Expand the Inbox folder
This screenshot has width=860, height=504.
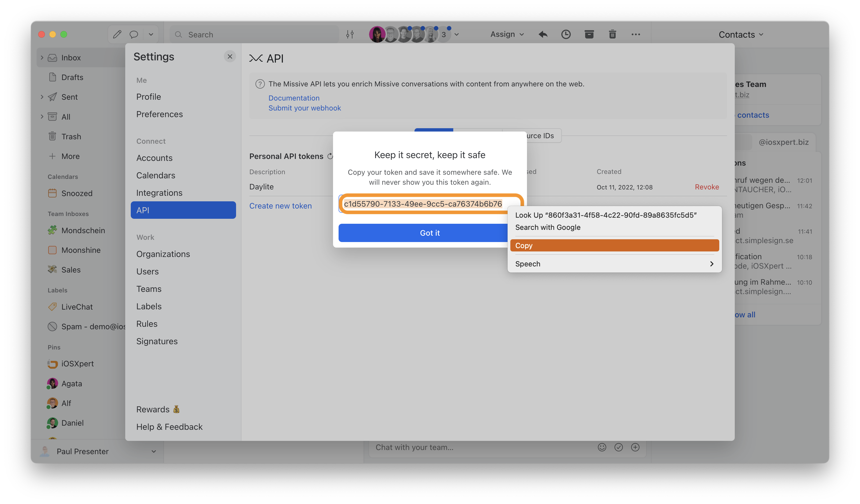[x=42, y=58]
